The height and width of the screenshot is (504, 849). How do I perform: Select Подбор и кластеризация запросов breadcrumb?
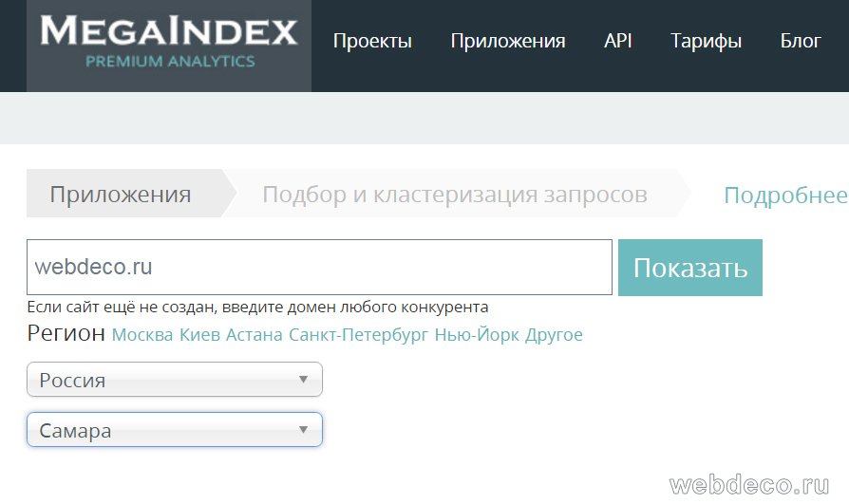click(454, 195)
